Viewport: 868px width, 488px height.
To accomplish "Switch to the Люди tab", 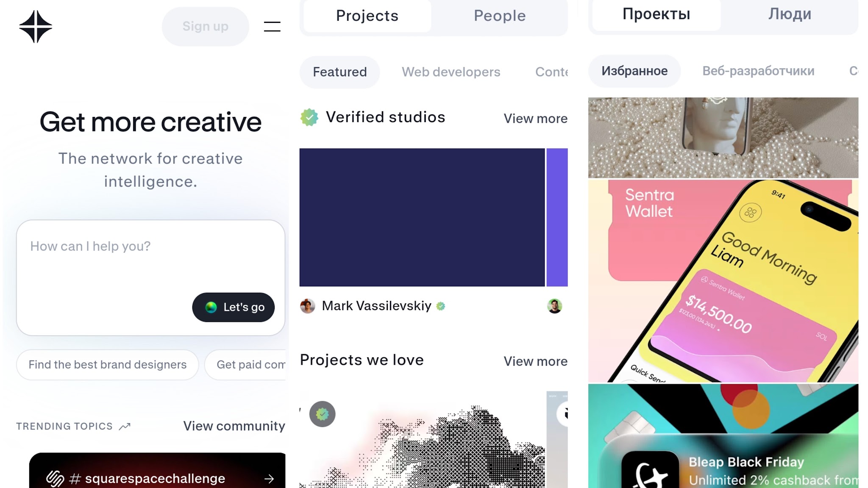I will pos(790,14).
